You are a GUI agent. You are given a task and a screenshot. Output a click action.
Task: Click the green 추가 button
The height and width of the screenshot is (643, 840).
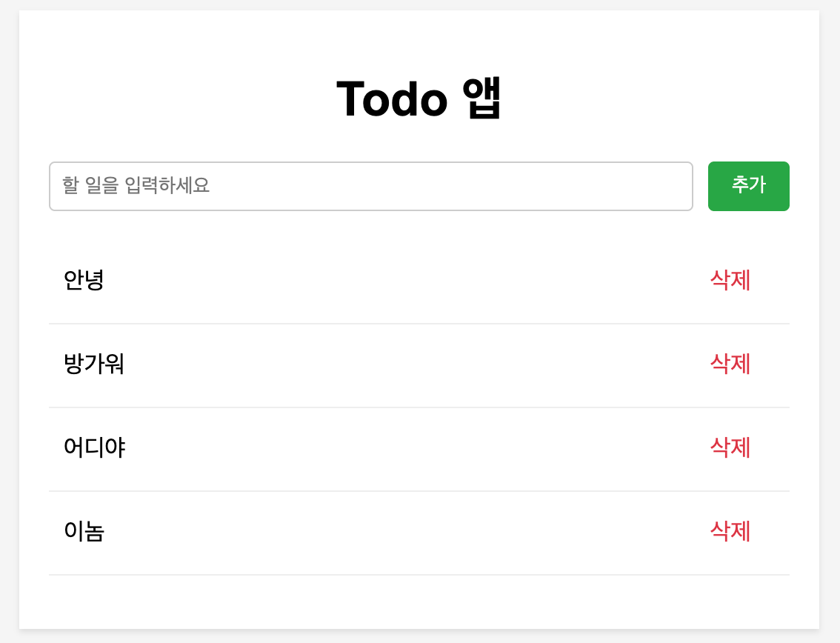coord(748,186)
